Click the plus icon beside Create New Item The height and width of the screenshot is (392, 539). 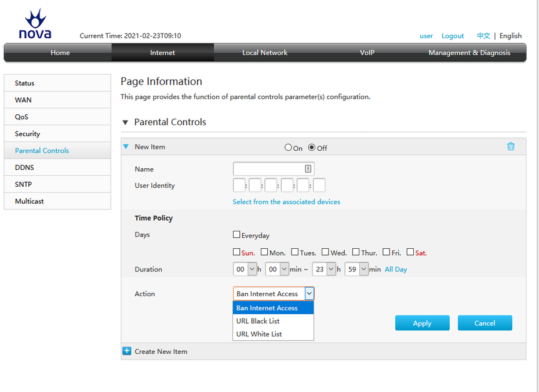[127, 351]
